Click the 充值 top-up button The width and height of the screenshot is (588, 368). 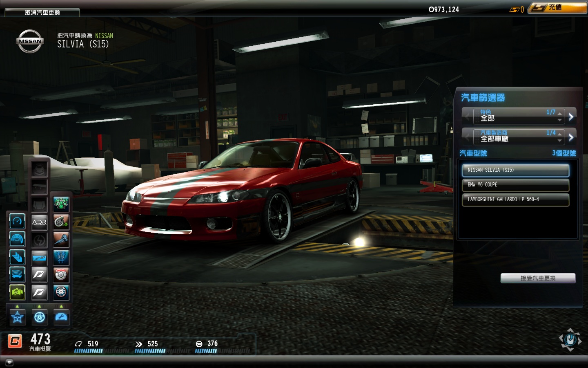[x=558, y=8]
